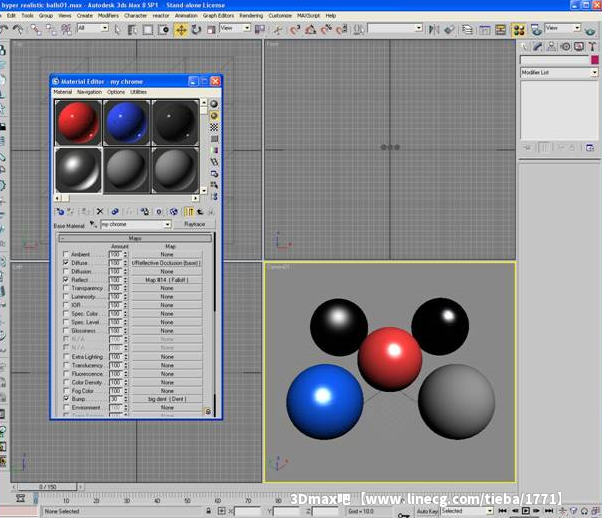Click Get Material icon in Material Editor
This screenshot has width=602, height=518.
click(60, 212)
